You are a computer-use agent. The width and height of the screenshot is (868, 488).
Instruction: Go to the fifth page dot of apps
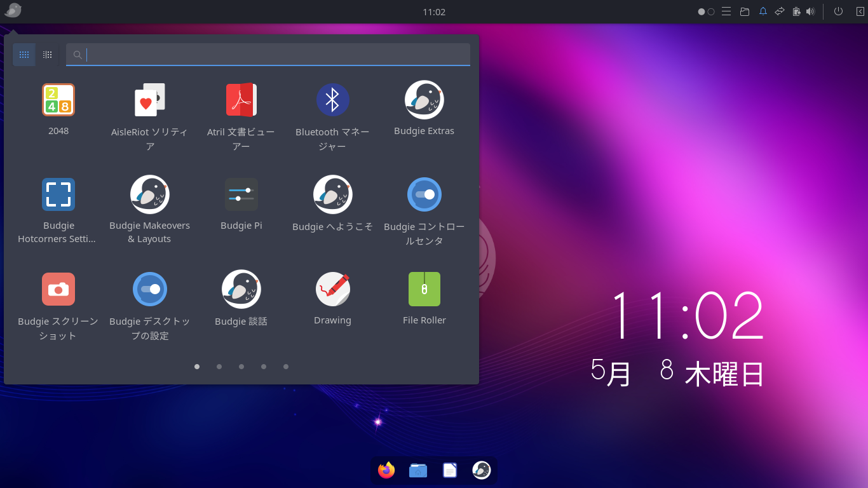(x=286, y=367)
